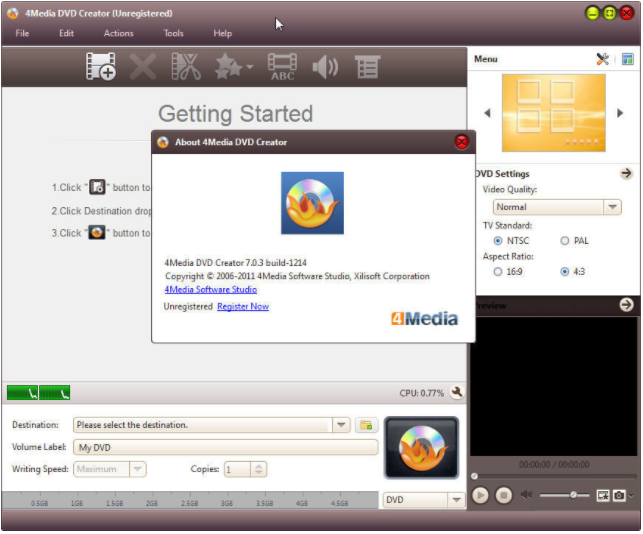Open Writing Speed Maximum dropdown
This screenshot has width=643, height=534.
[x=110, y=469]
